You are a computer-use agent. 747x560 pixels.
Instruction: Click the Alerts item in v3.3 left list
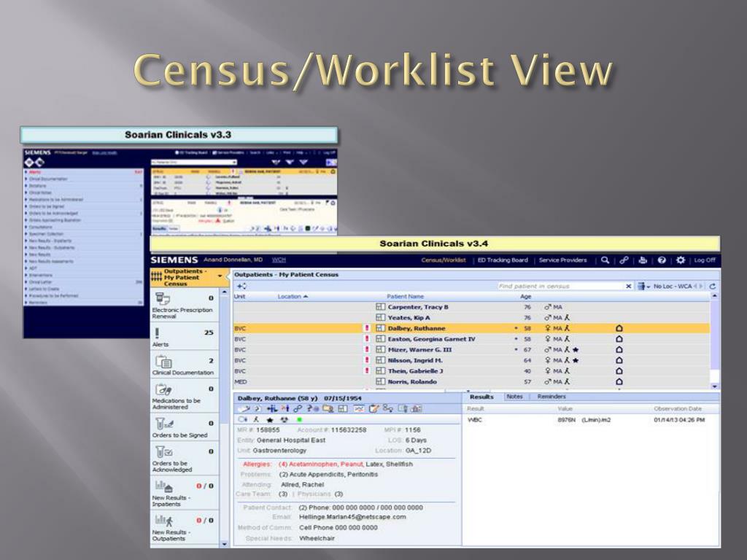(35, 172)
